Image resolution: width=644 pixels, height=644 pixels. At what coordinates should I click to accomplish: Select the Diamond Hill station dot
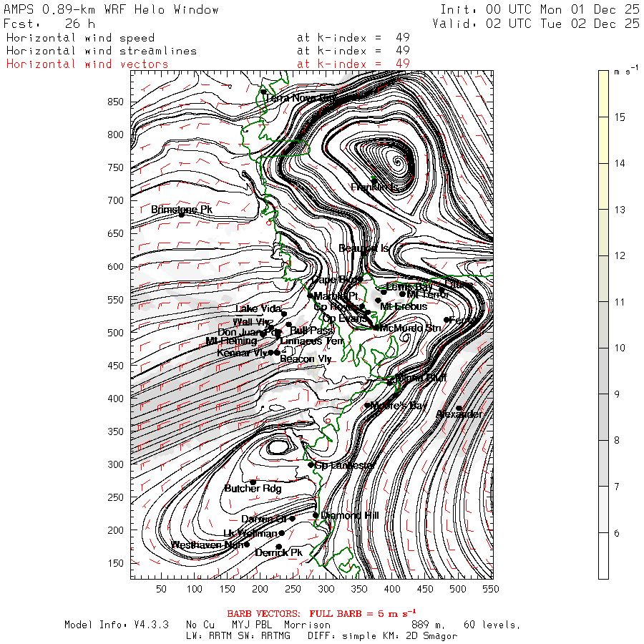point(316,515)
